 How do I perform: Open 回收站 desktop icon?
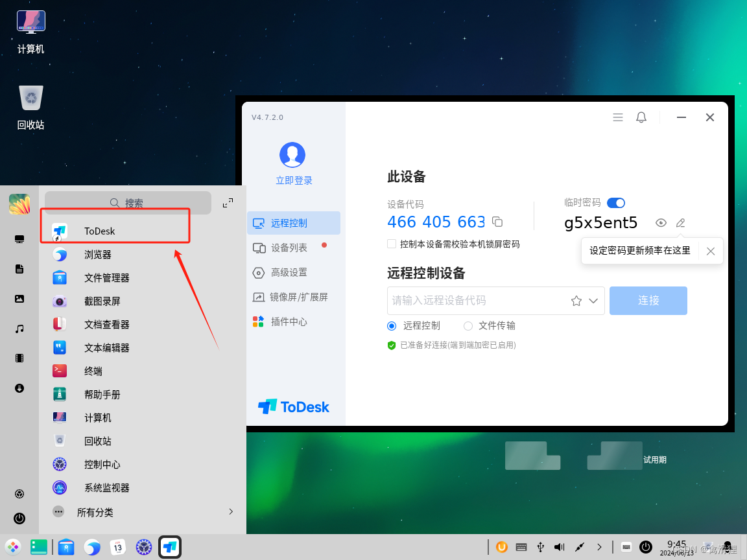[31, 108]
